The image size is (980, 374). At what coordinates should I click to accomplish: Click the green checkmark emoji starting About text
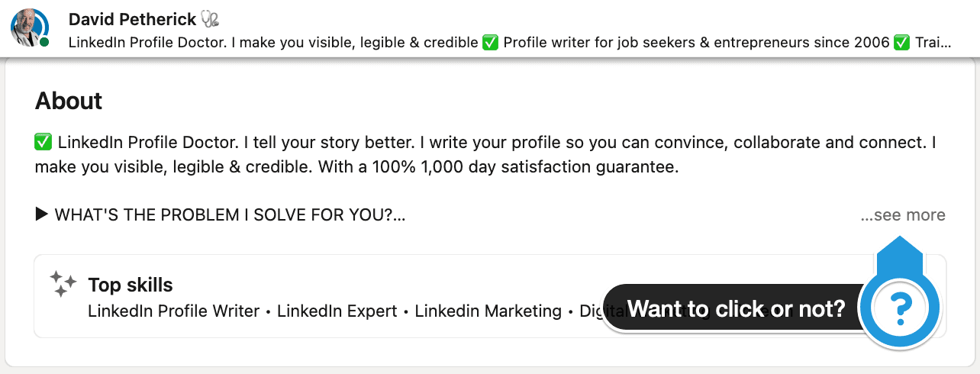coord(44,142)
